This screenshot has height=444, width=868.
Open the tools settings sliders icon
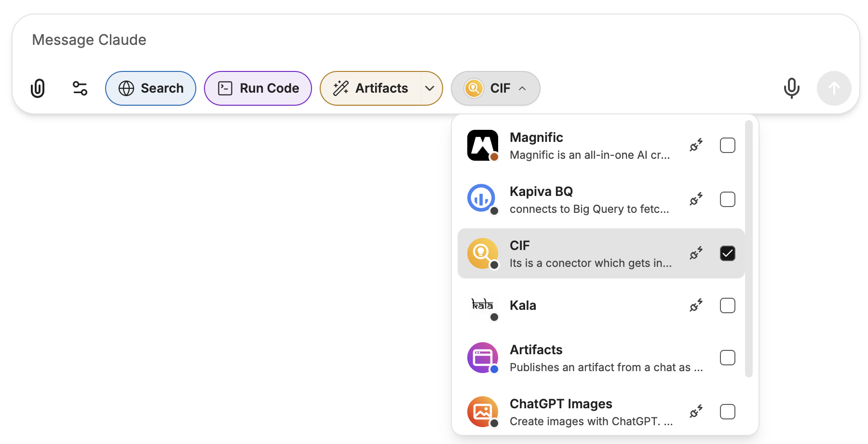pyautogui.click(x=80, y=88)
